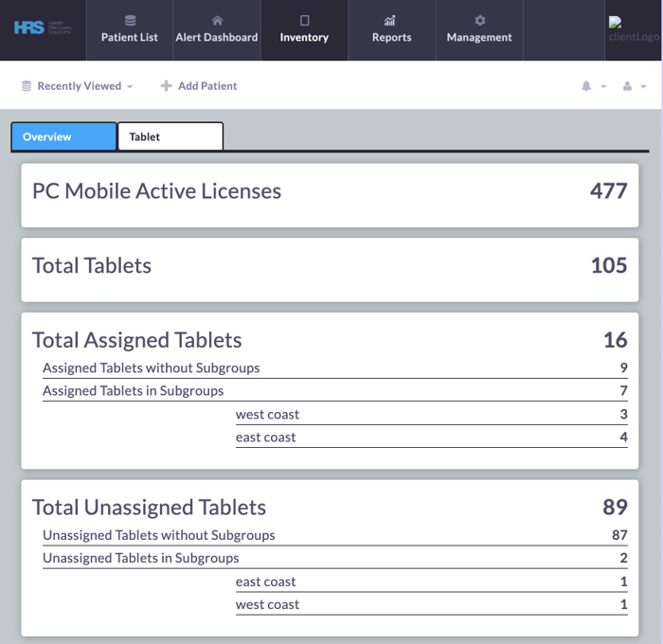
Task: Click the Alert Dashboard home icon
Action: click(217, 20)
